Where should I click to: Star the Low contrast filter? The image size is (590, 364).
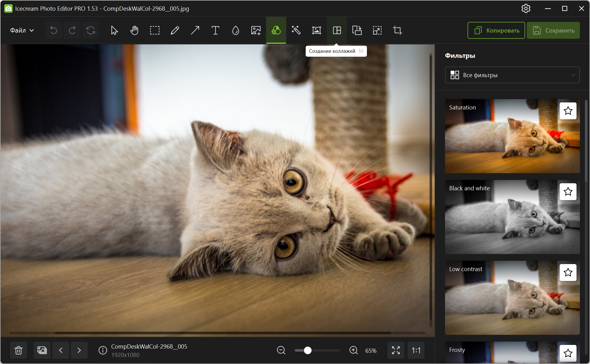click(568, 273)
